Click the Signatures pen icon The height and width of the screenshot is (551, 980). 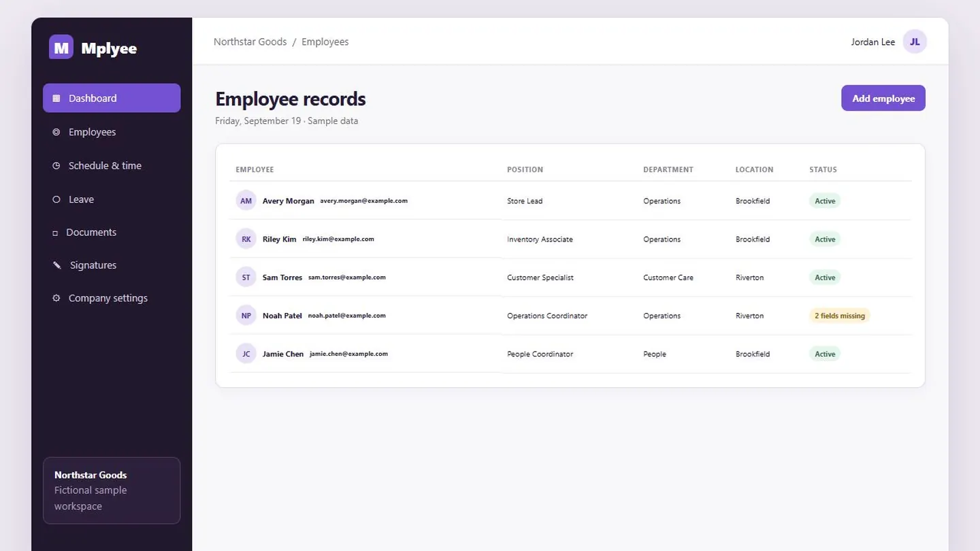click(57, 265)
